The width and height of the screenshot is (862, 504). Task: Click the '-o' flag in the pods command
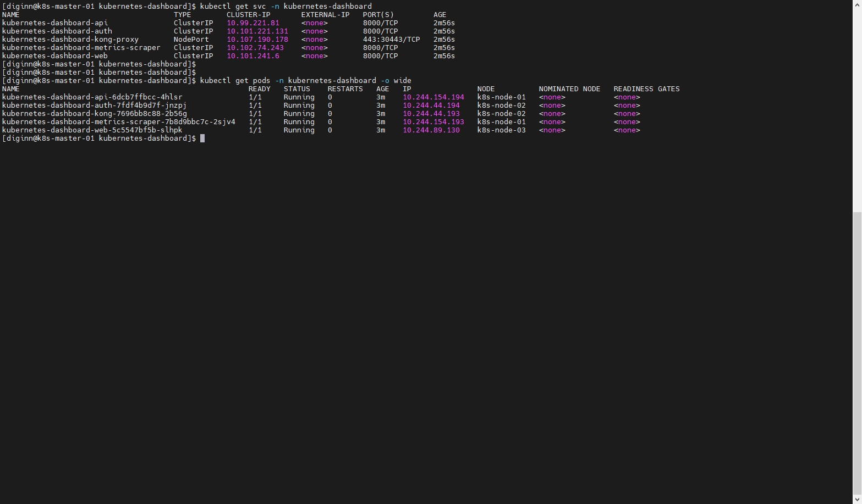[x=385, y=81]
